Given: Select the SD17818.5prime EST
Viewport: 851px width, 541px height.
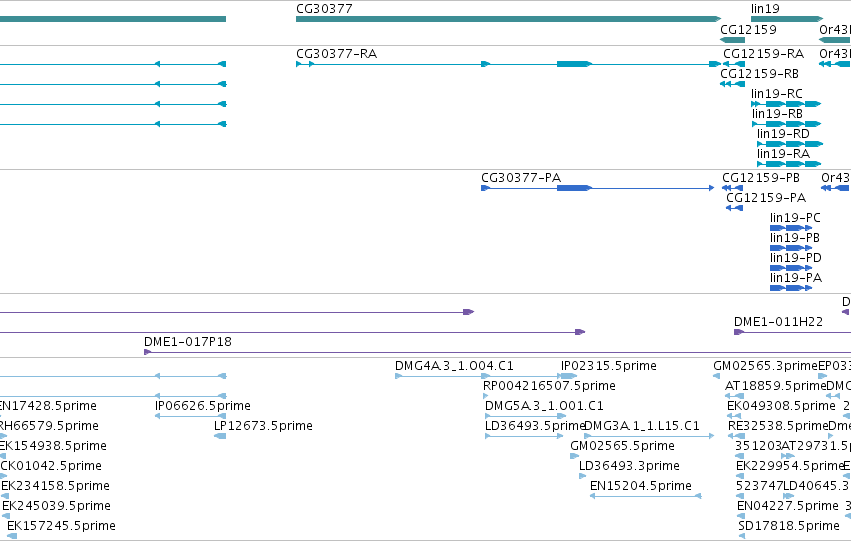Looking at the screenshot, I should click(x=742, y=536).
